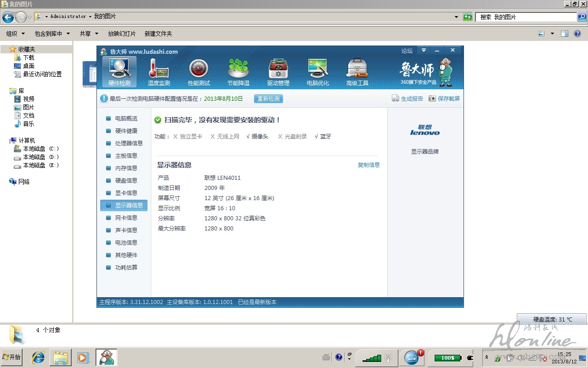
Task: Click the 电脑优化 optimization icon
Action: (x=318, y=72)
